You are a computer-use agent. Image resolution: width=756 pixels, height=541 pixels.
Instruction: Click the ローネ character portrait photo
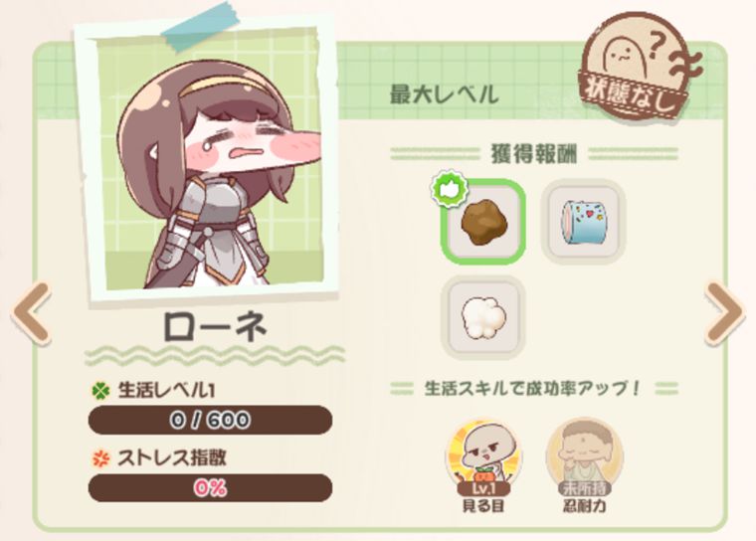pyautogui.click(x=207, y=161)
